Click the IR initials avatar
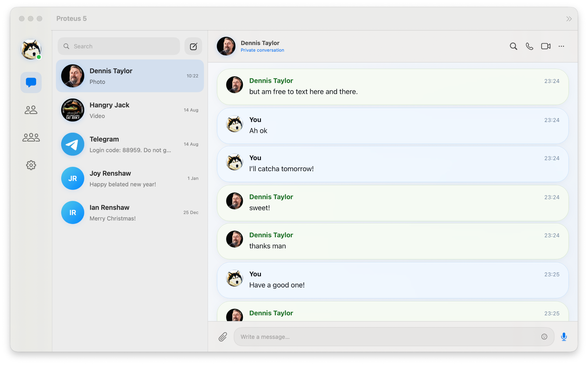 pos(73,213)
